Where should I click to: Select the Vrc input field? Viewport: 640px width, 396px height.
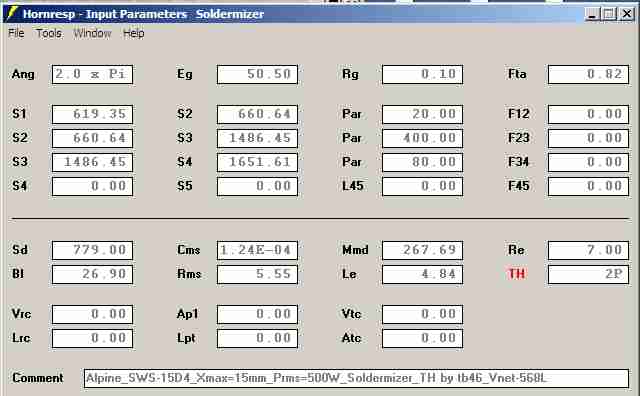(x=92, y=314)
